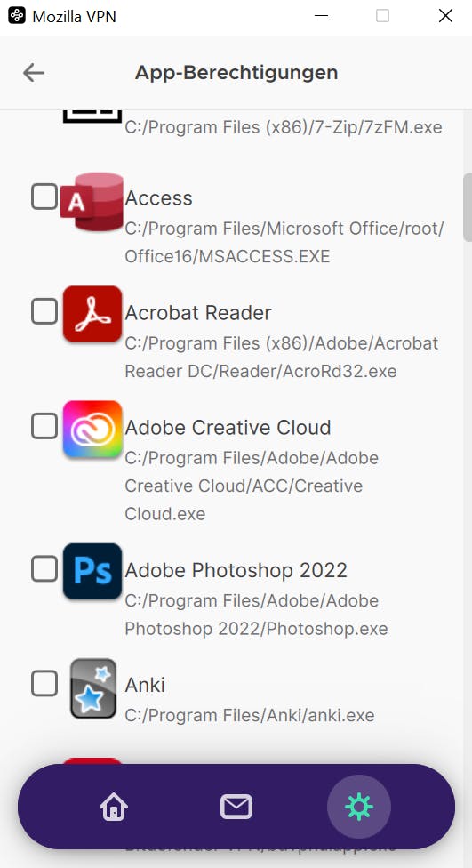Check the Acrobat Reader checkbox
This screenshot has width=472, height=868.
tap(44, 311)
